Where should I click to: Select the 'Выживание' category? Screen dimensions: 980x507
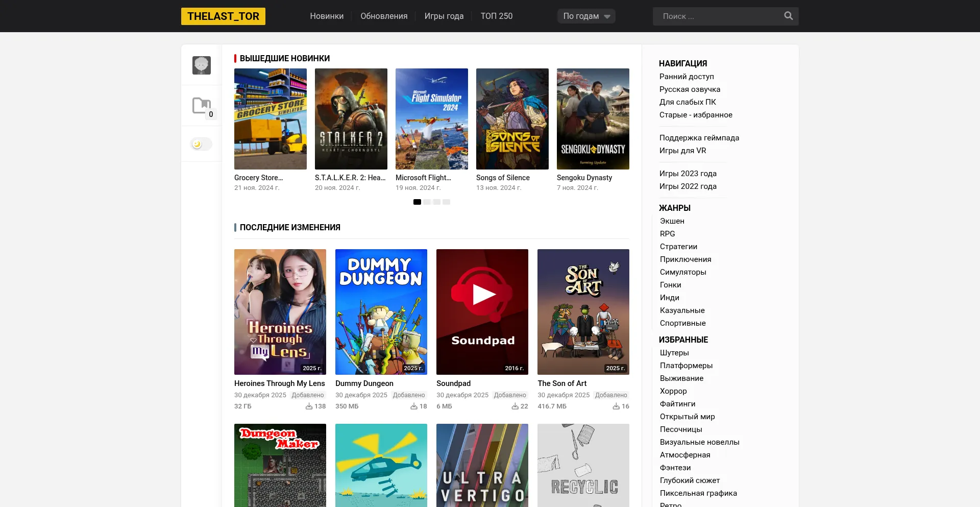(682, 378)
